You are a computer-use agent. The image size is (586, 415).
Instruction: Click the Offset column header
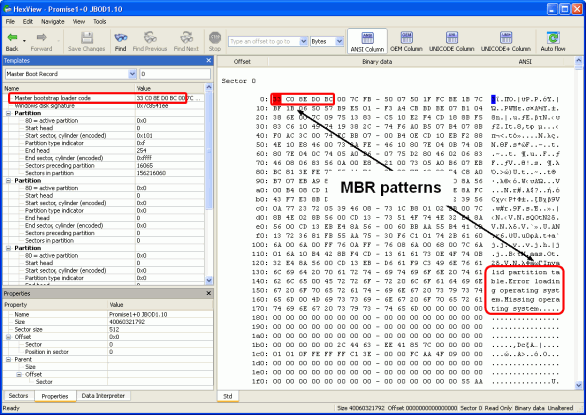point(242,62)
